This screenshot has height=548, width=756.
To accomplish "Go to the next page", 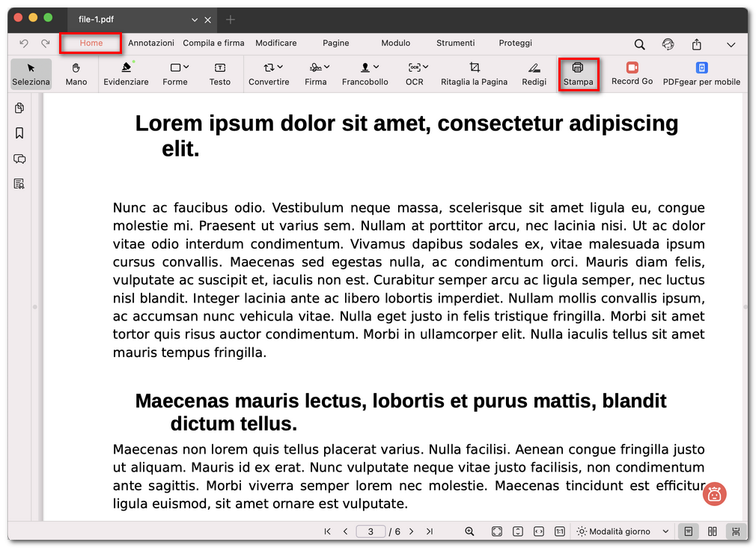I will click(x=411, y=532).
